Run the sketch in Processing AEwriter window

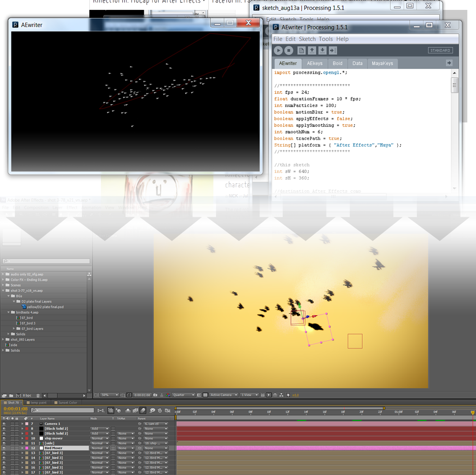[x=278, y=51]
